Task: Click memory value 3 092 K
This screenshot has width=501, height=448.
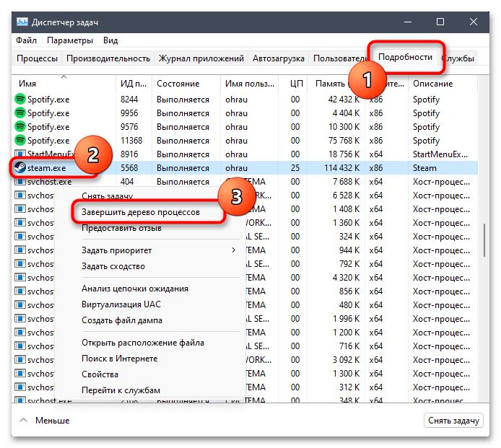Action: pyautogui.click(x=346, y=359)
